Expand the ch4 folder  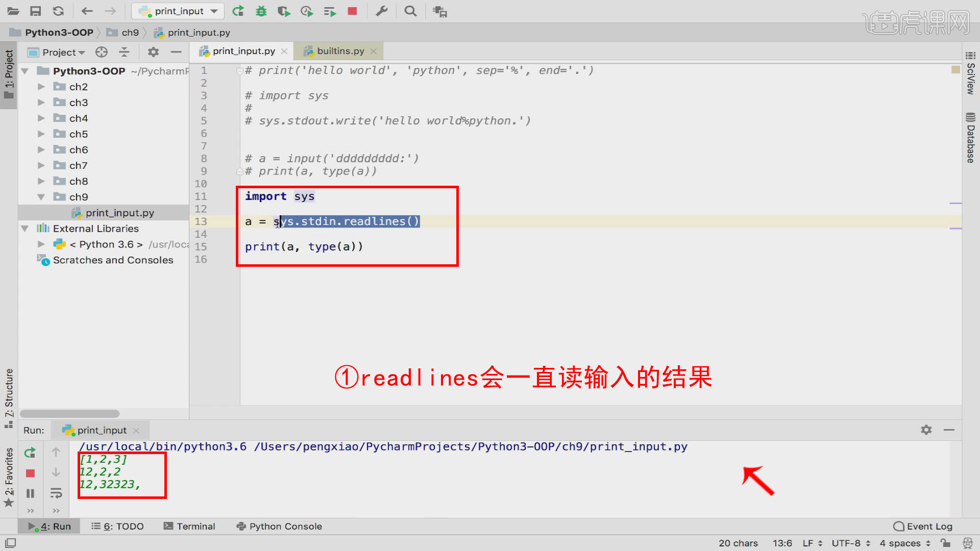[41, 118]
